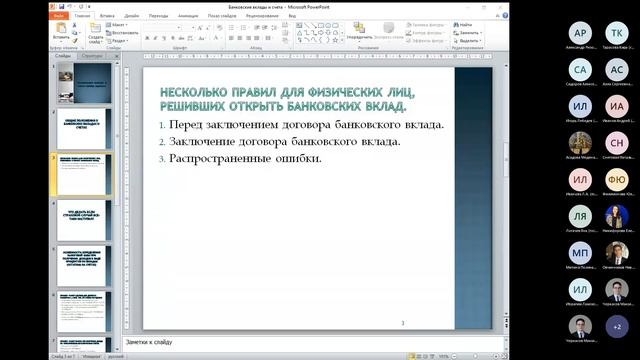Expand the shapes gallery More arrow

(x=342, y=40)
